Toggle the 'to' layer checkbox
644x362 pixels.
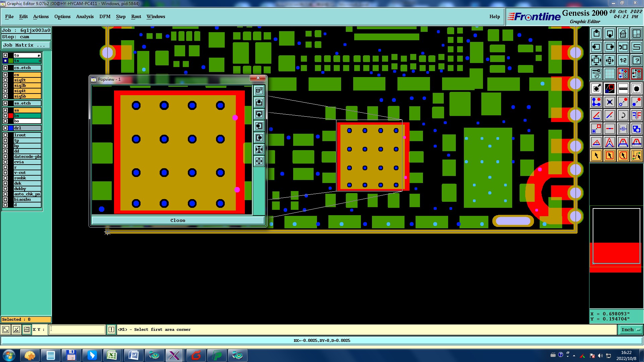[5, 55]
